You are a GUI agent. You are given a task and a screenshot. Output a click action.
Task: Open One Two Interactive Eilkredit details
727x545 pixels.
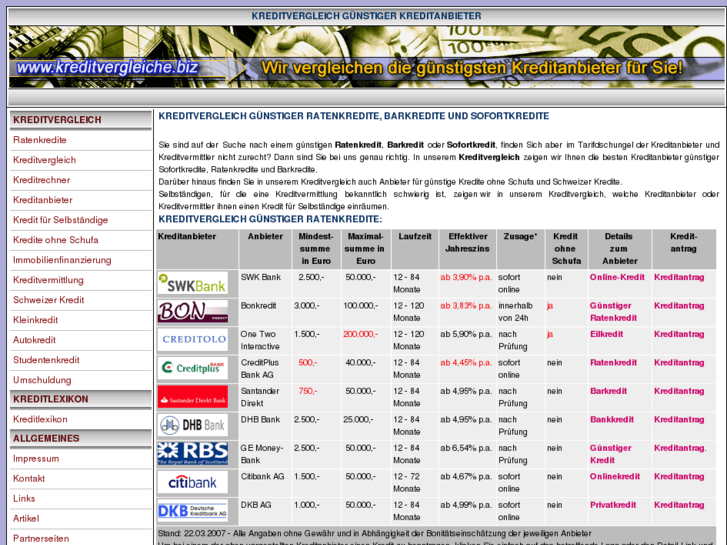(606, 334)
